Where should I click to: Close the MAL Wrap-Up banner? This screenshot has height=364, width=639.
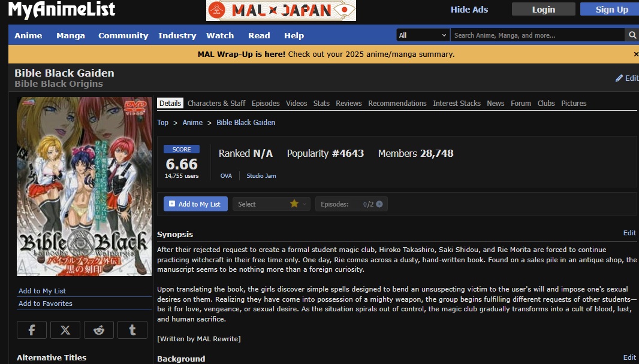[x=636, y=54]
